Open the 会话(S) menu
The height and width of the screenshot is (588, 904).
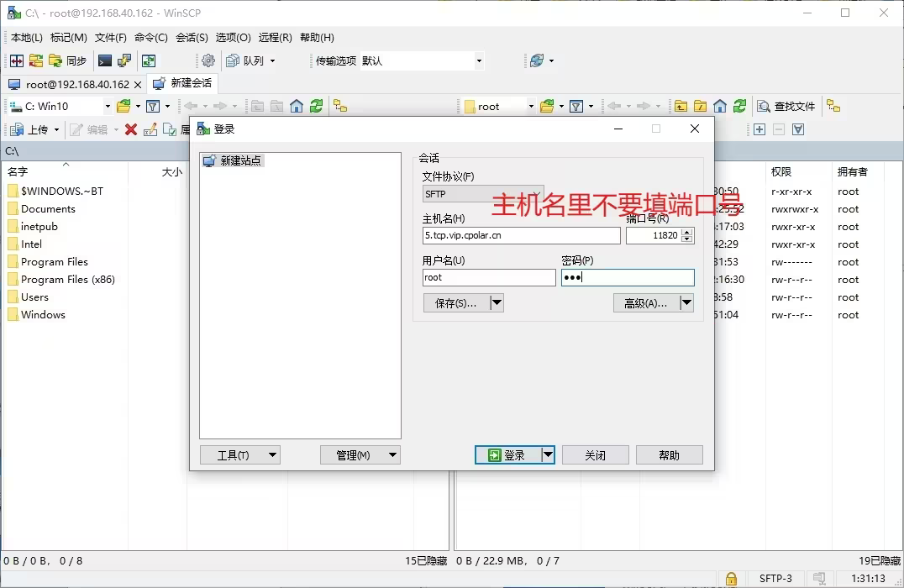tap(192, 38)
